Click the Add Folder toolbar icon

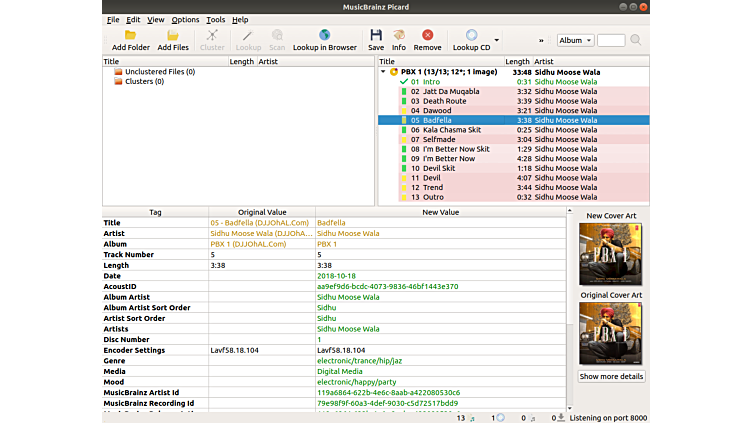coord(131,36)
